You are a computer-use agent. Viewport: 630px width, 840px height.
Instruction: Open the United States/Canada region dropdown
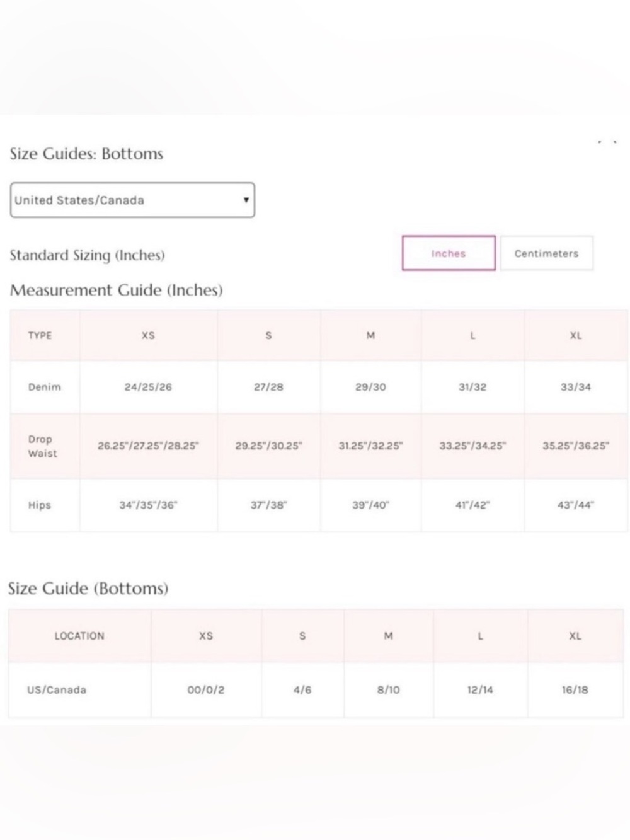(132, 200)
